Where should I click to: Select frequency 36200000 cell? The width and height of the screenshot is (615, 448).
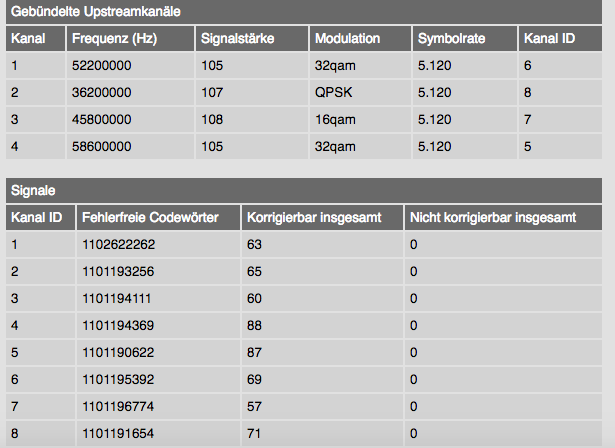coord(102,93)
